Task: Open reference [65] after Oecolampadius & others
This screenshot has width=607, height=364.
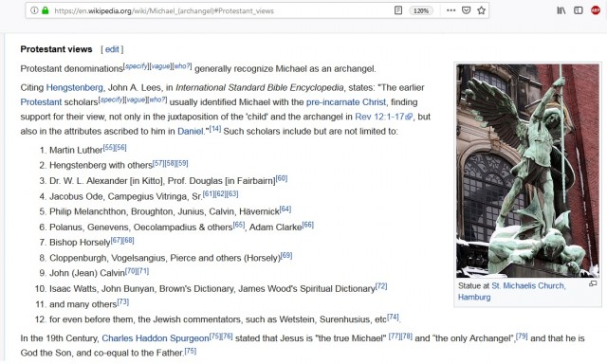Action: tap(239, 225)
